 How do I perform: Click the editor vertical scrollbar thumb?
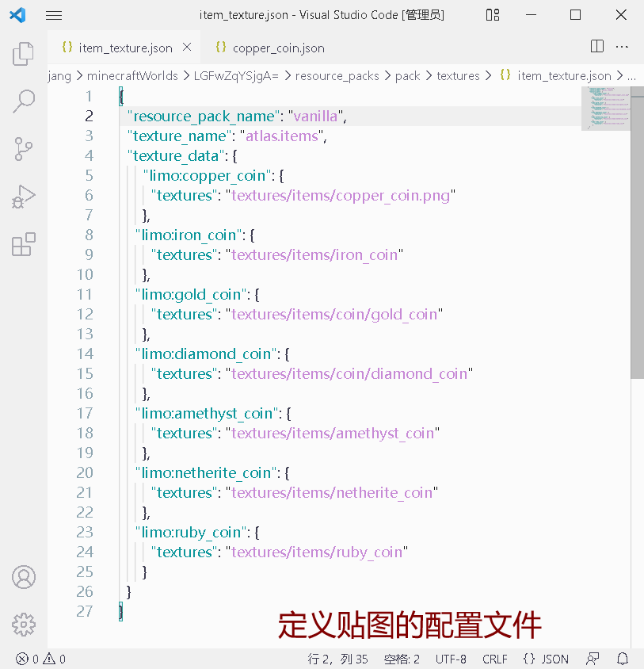637,232
